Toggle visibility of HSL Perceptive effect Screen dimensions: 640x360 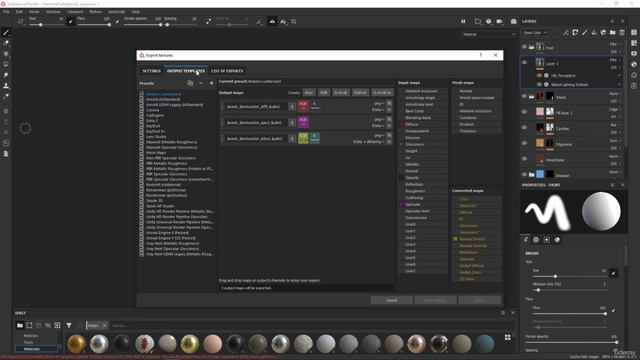539,76
